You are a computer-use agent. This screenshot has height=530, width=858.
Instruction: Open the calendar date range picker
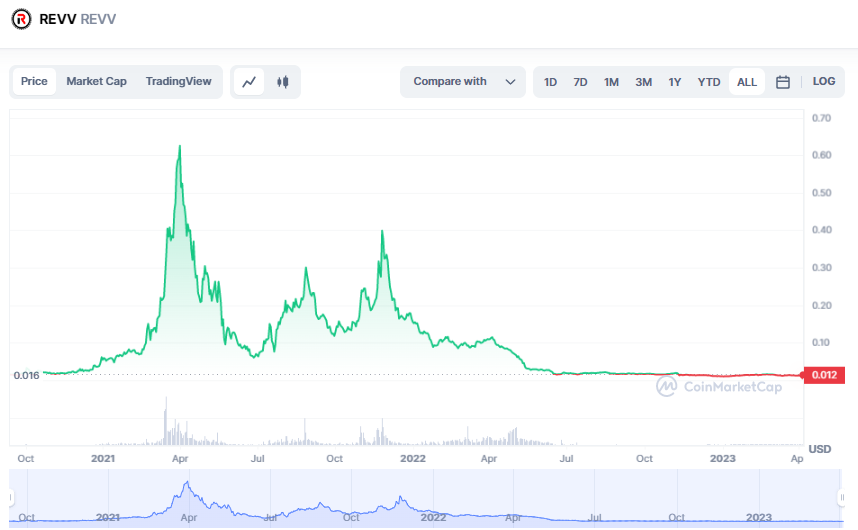[783, 82]
